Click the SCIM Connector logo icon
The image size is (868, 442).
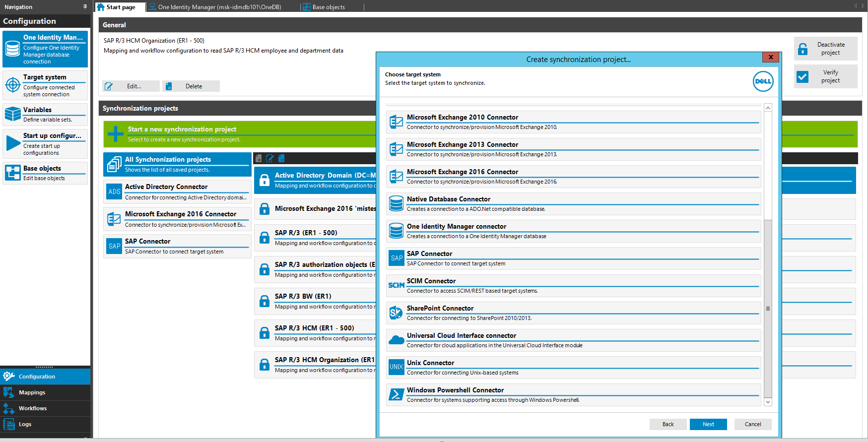click(x=396, y=285)
